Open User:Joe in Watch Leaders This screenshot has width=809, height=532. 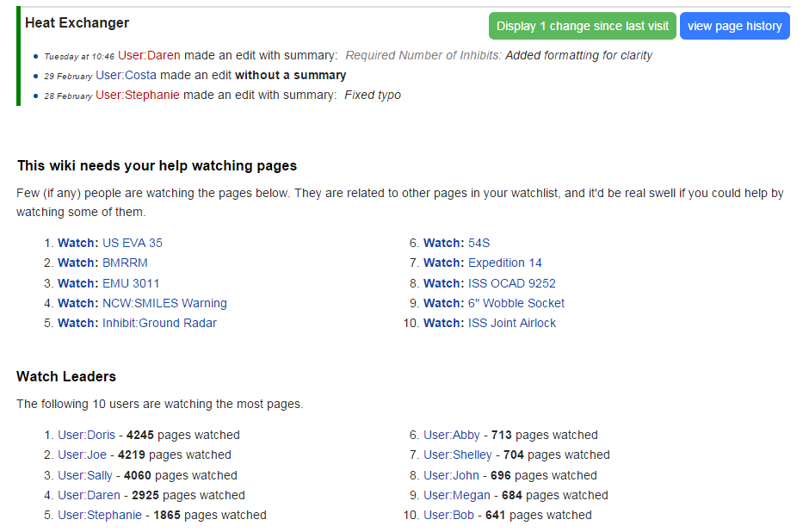coord(82,455)
